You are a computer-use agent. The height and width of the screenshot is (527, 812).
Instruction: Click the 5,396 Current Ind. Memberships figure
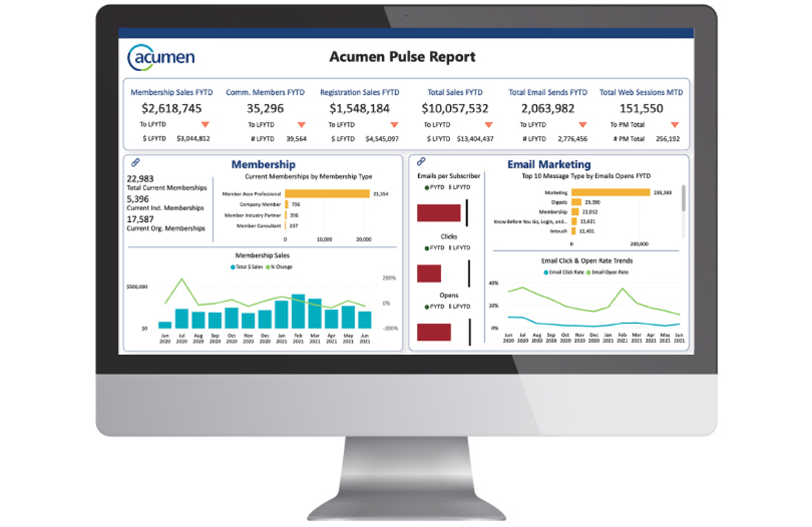138,199
